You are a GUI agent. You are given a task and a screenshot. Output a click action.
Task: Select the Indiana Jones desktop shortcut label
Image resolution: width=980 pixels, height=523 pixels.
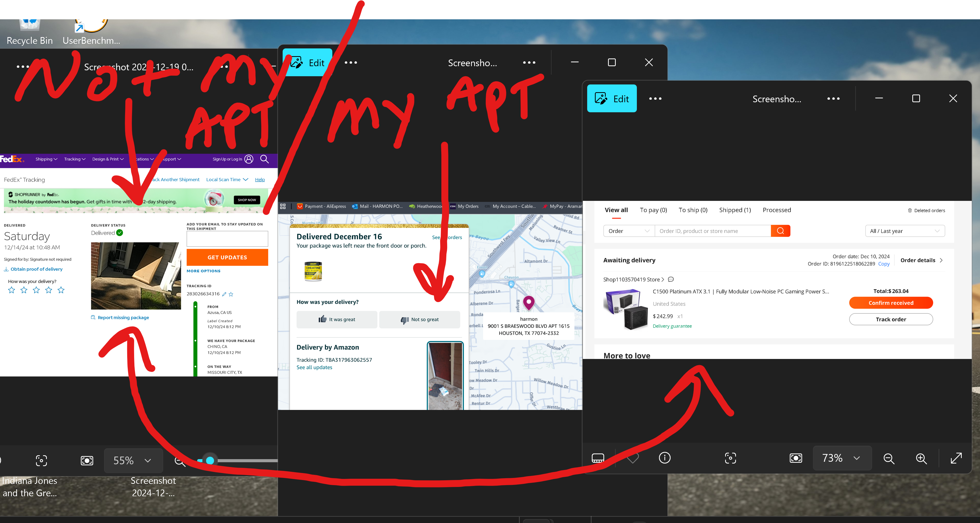pos(30,487)
